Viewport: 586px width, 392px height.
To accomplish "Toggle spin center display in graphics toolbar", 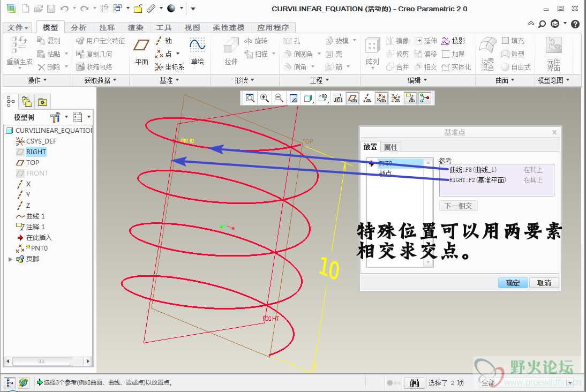I will click(x=425, y=99).
